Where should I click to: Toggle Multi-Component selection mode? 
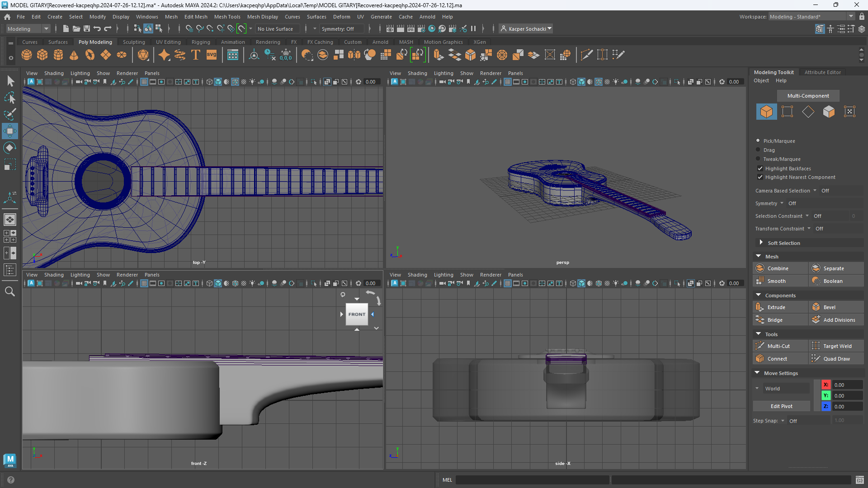click(x=808, y=96)
